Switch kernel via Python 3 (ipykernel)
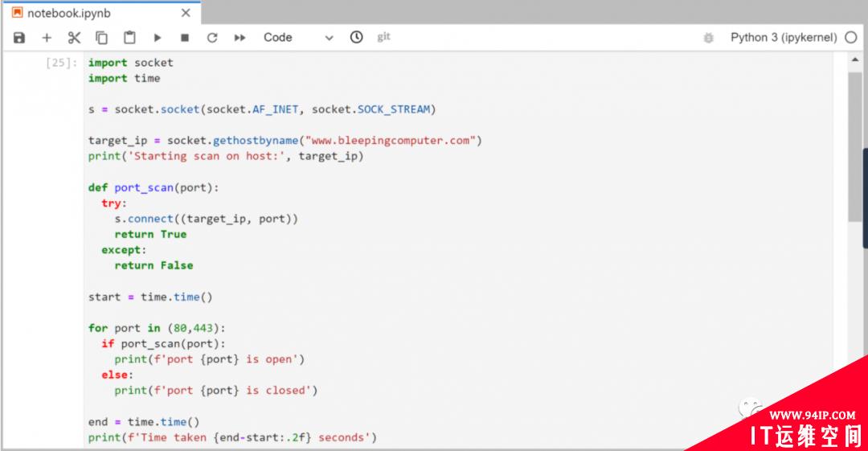868x451 pixels. [x=784, y=38]
